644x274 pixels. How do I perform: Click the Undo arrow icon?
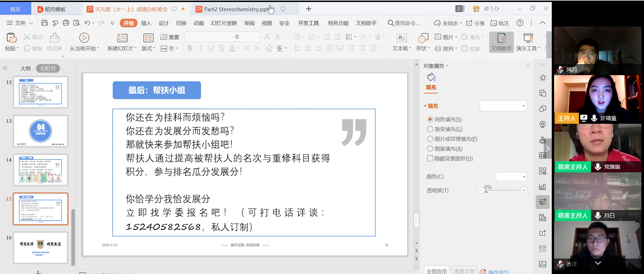pyautogui.click(x=87, y=23)
